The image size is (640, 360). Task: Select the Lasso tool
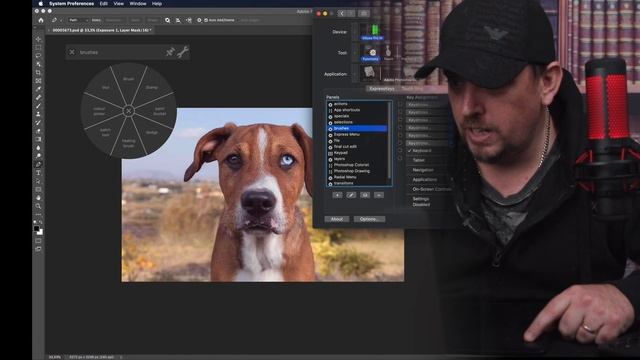point(38,56)
